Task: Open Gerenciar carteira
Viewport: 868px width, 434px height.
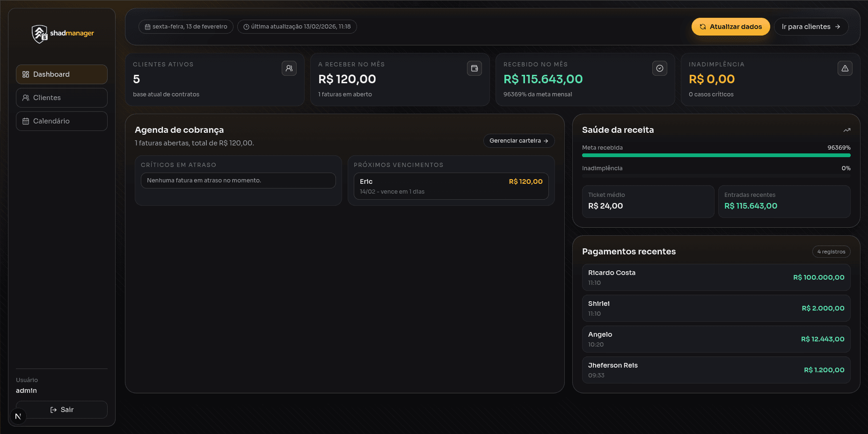Action: pyautogui.click(x=518, y=140)
